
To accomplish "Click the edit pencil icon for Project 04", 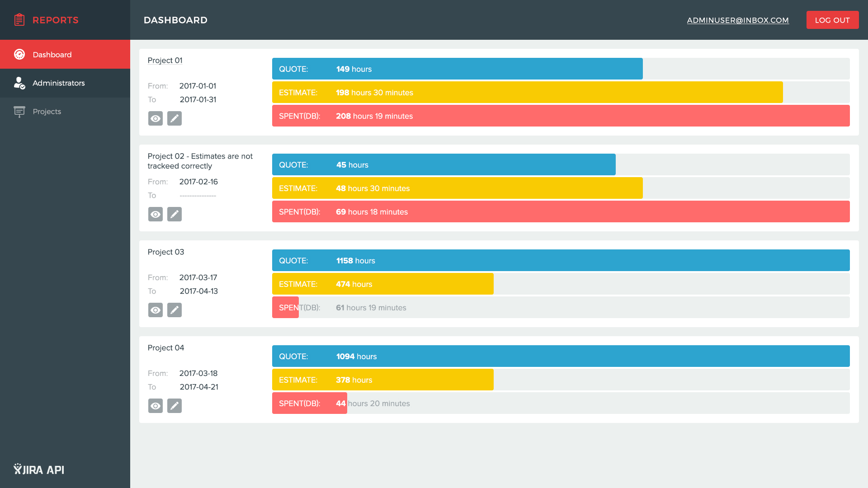I will click(x=175, y=406).
